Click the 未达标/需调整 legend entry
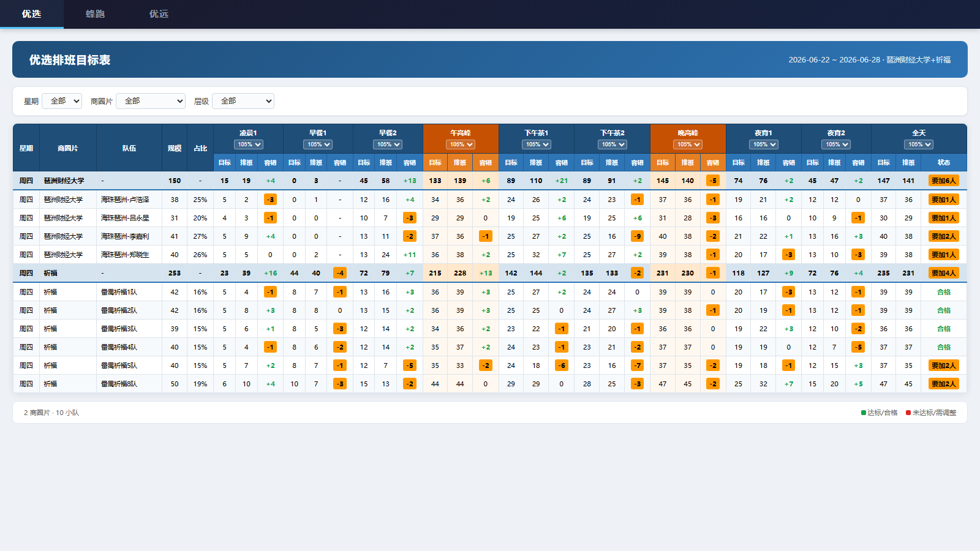The width and height of the screenshot is (980, 551). [931, 413]
